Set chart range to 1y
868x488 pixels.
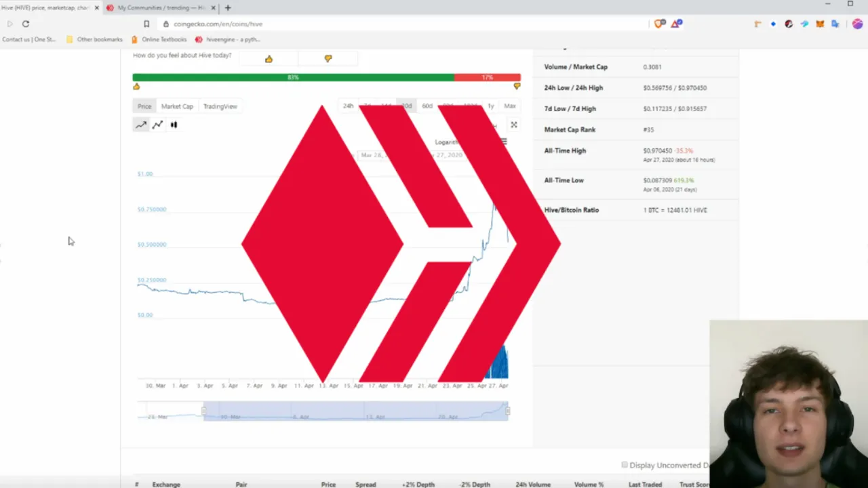pyautogui.click(x=491, y=106)
